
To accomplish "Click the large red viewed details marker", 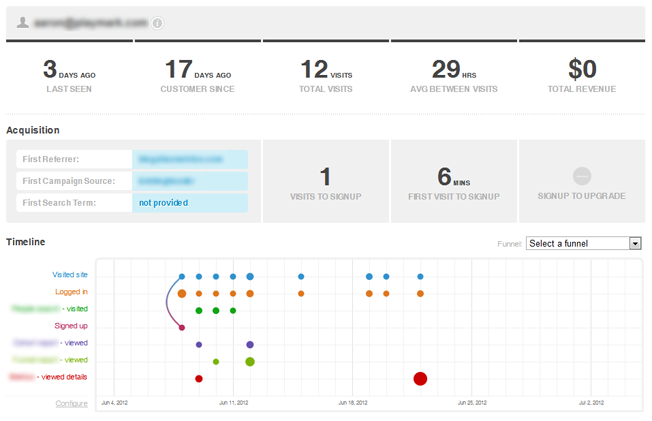I will (420, 379).
